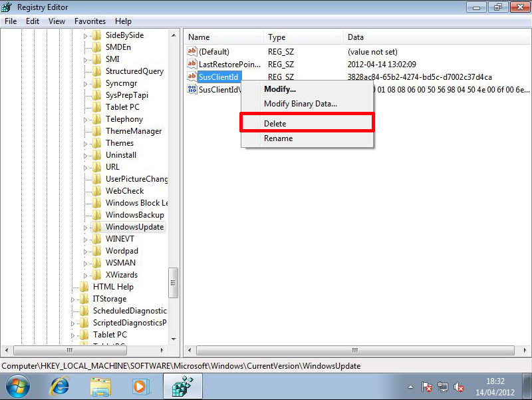Click the SideBySide folder icon
532x400 pixels.
97,35
